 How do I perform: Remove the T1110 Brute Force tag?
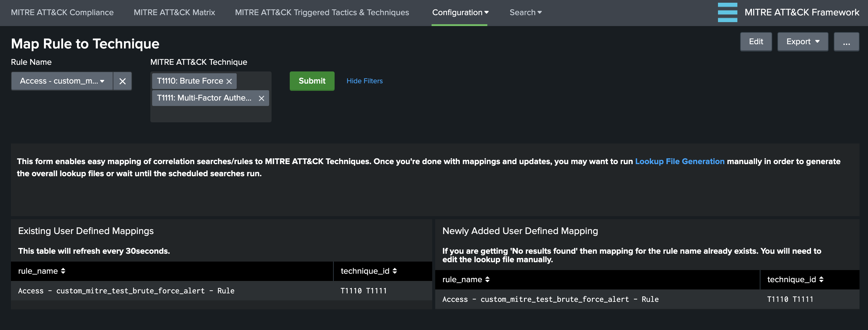point(229,81)
